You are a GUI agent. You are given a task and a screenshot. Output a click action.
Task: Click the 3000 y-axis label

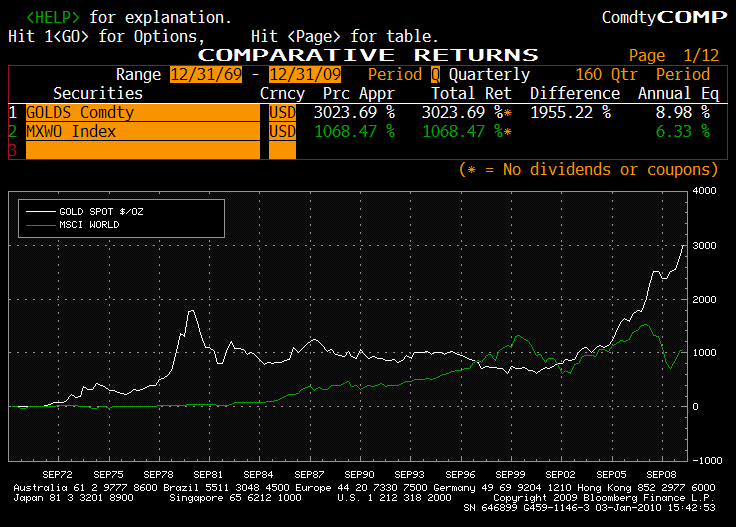704,245
